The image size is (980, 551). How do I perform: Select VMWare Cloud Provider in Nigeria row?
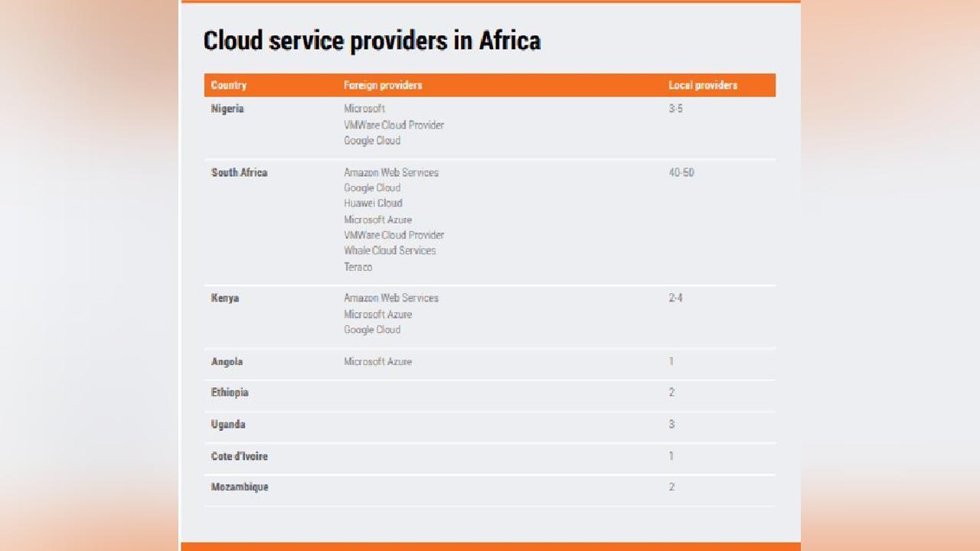394,125
